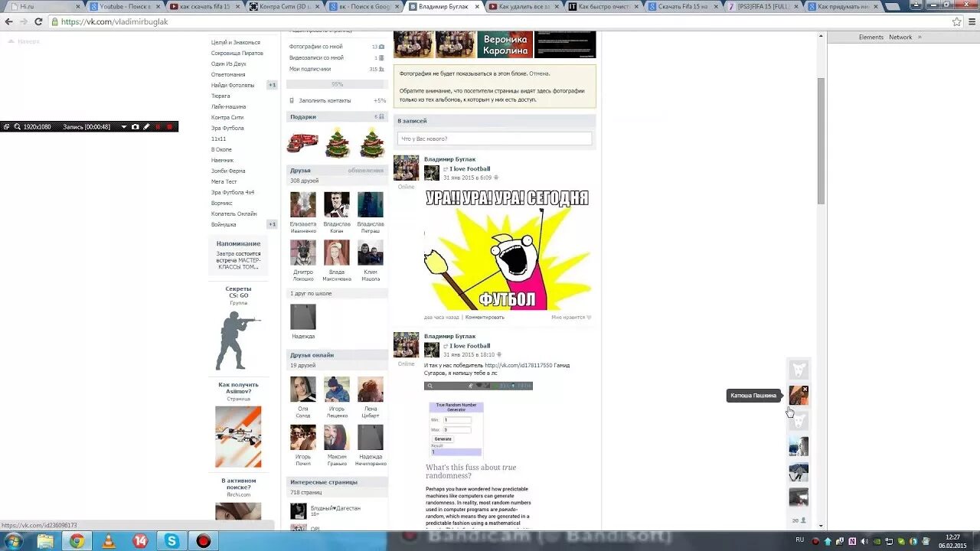Open the Секреты CS: GO ad
The height and width of the screenshot is (551, 980).
[x=238, y=329]
